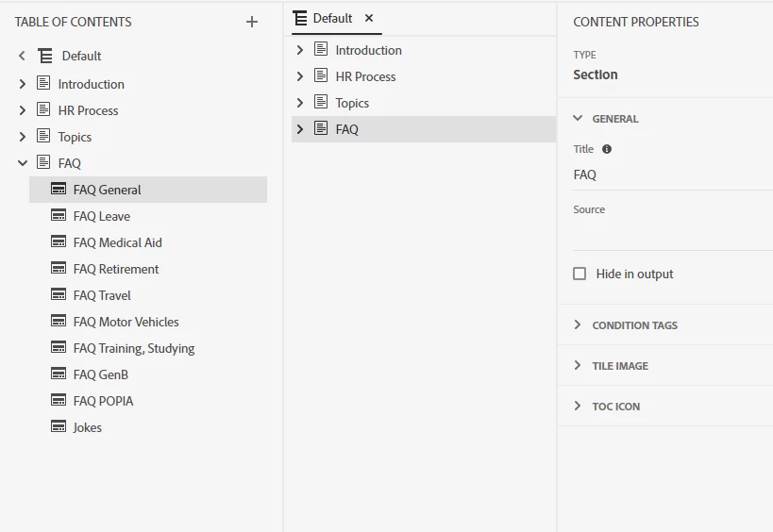Click the back arrow beside Default
Viewport: 773px width, 532px height.
click(x=23, y=56)
